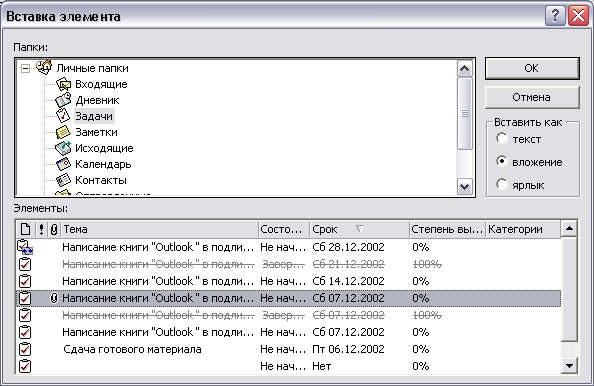Select the Календарь folder label
The width and height of the screenshot is (594, 386).
click(103, 164)
